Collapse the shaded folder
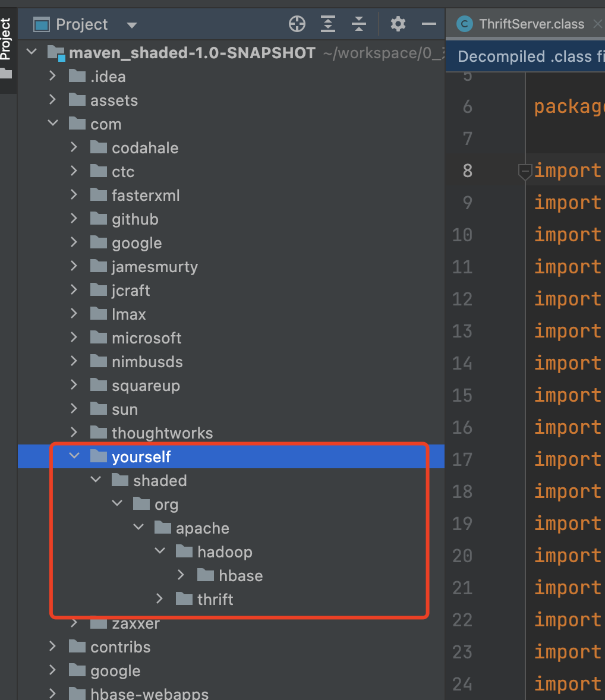The height and width of the screenshot is (700, 605). [96, 480]
